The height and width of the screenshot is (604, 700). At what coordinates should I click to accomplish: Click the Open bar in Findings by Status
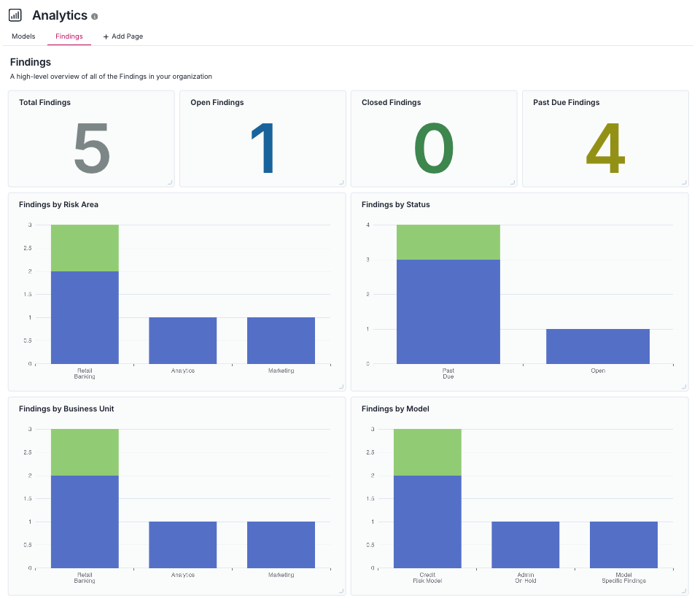tap(598, 346)
